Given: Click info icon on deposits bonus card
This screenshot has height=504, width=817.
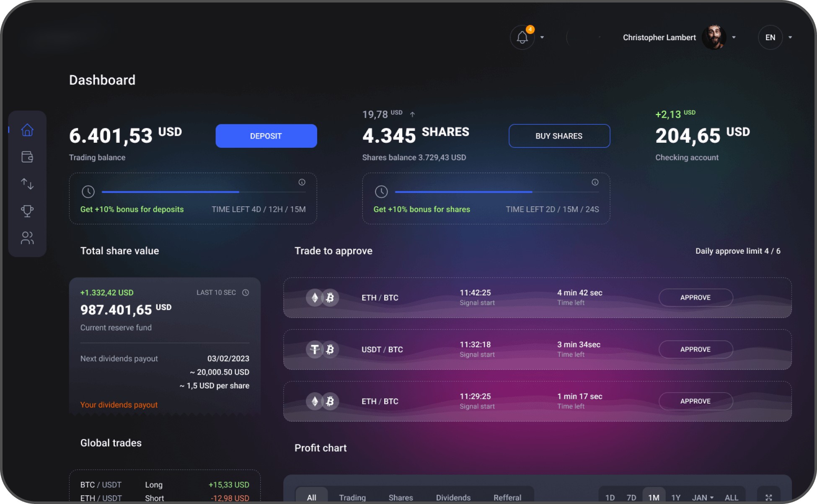Looking at the screenshot, I should click(x=302, y=182).
